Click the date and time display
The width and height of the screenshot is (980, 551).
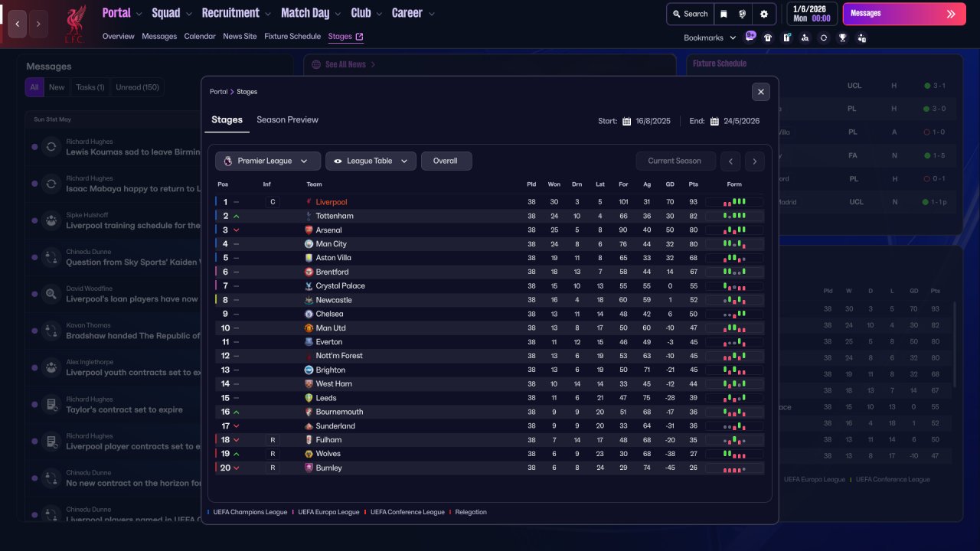coord(812,14)
